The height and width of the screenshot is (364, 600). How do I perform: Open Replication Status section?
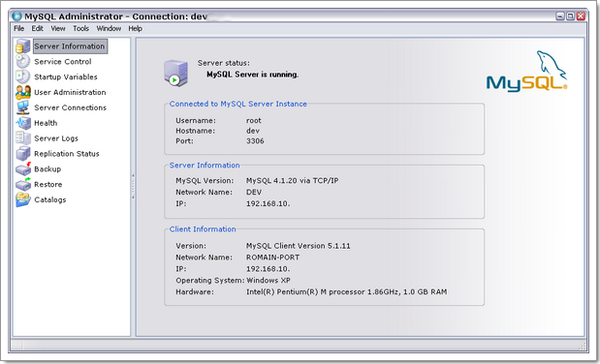tap(67, 154)
